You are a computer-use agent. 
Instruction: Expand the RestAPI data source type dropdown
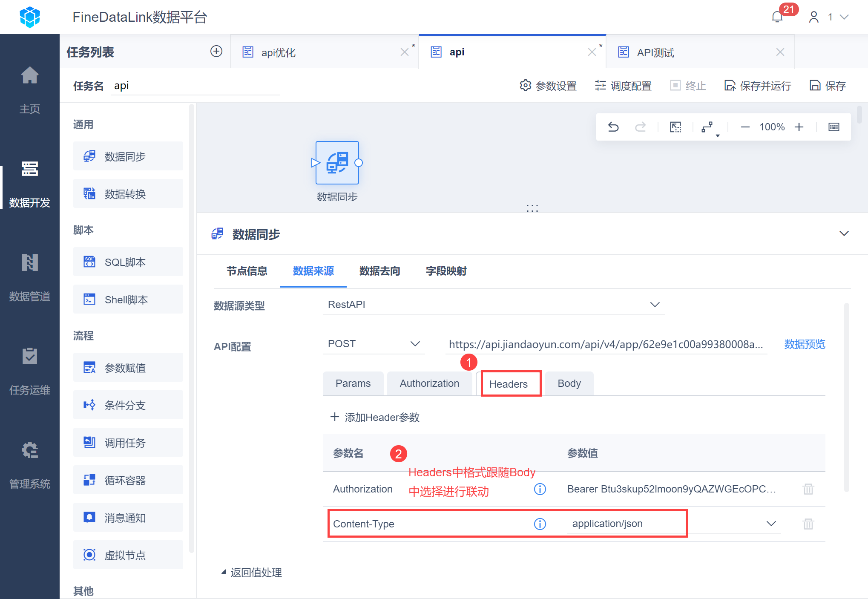coord(655,305)
